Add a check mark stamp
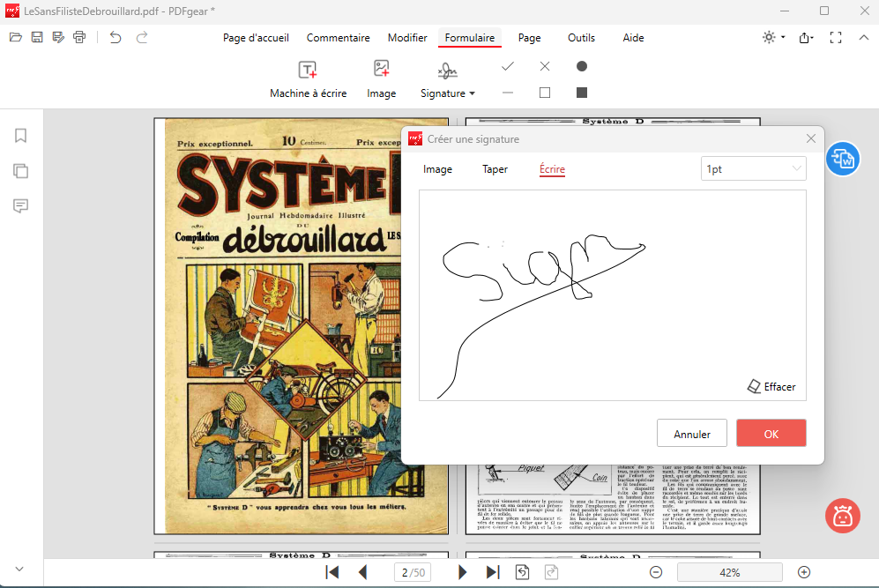 508,67
